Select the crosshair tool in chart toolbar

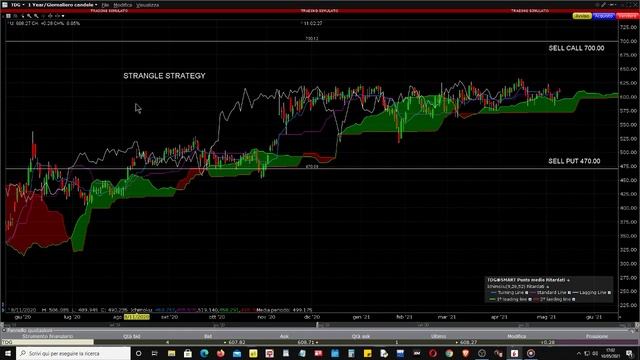(50, 16)
